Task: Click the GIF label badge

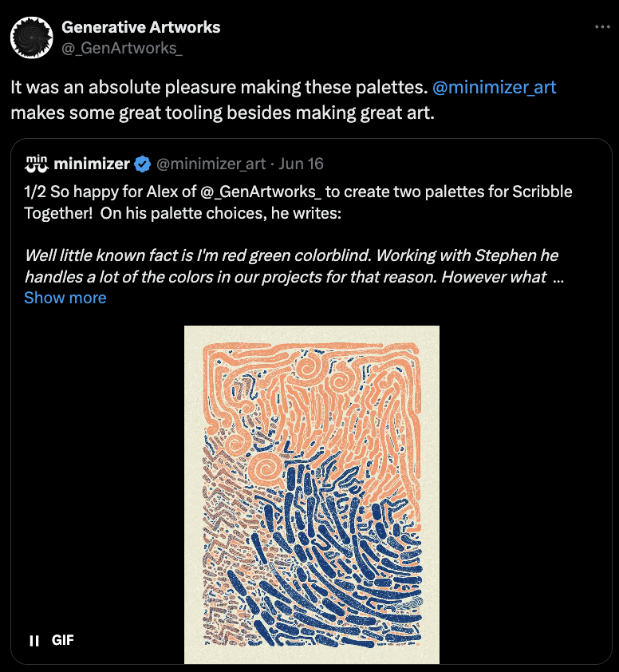Action: [63, 640]
